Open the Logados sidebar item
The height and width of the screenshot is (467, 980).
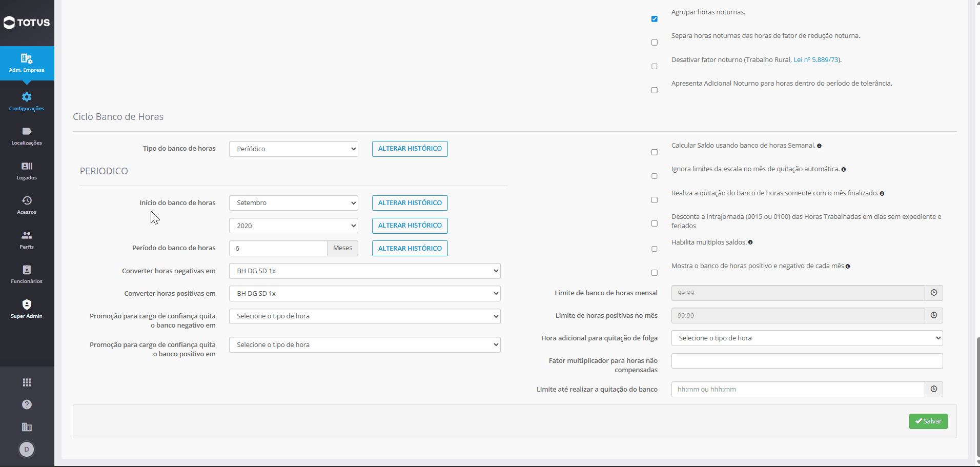[27, 171]
